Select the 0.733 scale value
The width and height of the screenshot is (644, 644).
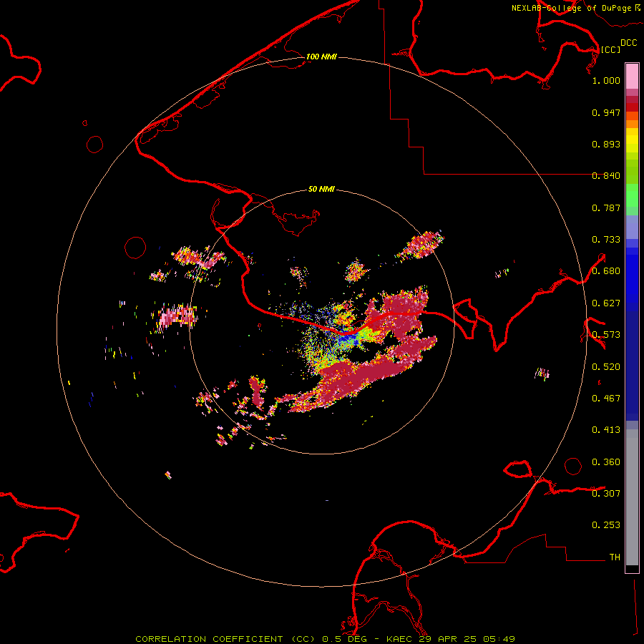606,240
